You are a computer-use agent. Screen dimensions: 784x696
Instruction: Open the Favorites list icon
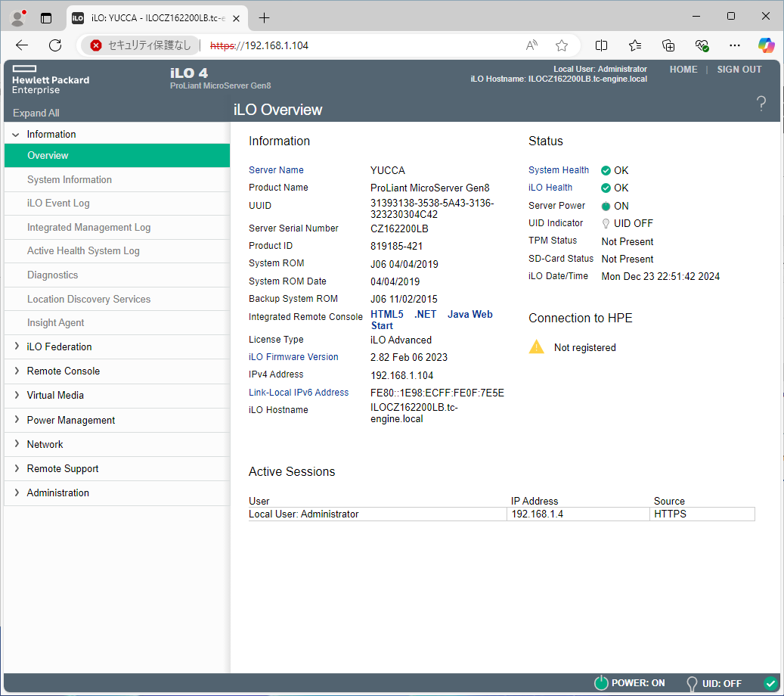[635, 45]
